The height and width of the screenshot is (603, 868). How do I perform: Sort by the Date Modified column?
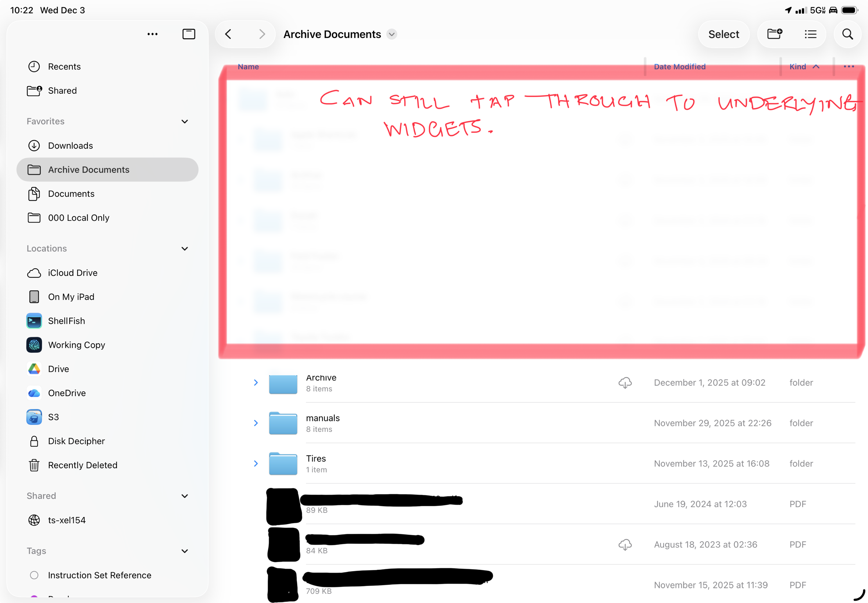pyautogui.click(x=679, y=67)
